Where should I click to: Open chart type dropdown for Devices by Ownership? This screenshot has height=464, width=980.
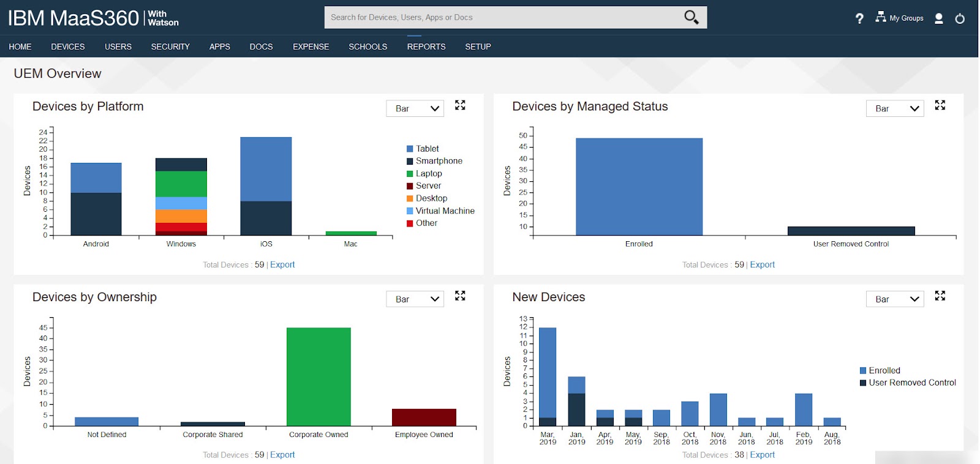pyautogui.click(x=415, y=299)
